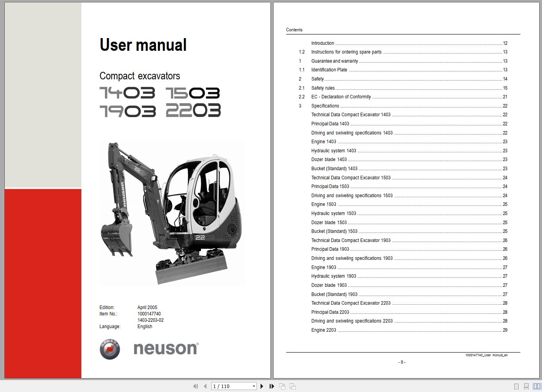Click the model number 1503 logo
Screen dimensions: 542x392
pos(193,93)
